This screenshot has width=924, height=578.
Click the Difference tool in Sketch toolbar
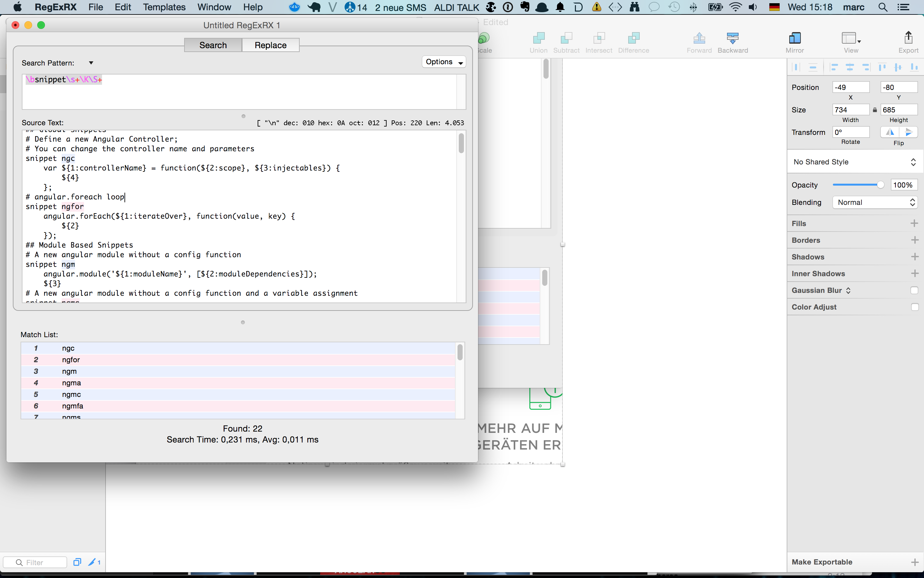(633, 42)
